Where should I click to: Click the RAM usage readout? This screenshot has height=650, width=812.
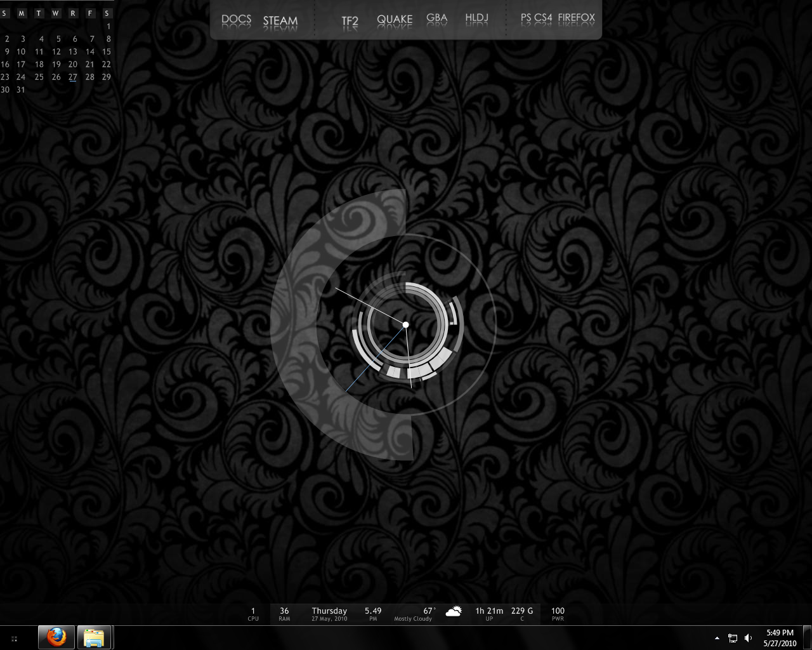tap(284, 614)
